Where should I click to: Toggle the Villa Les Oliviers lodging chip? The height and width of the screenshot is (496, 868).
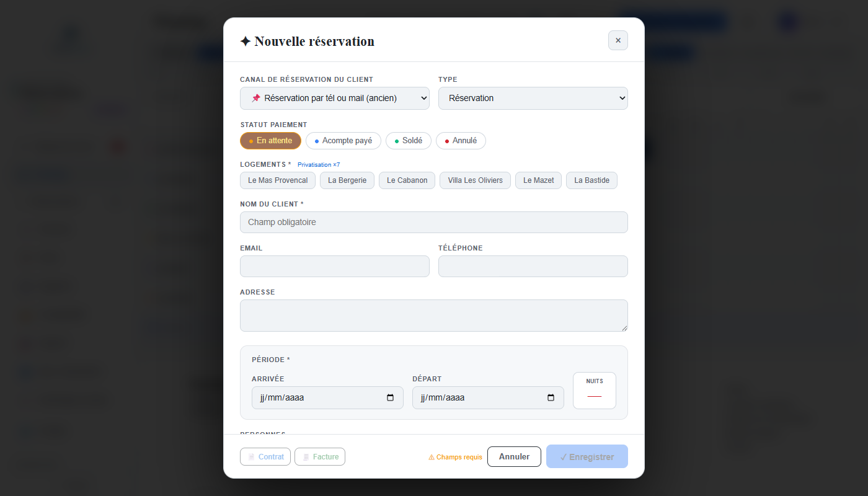click(476, 180)
